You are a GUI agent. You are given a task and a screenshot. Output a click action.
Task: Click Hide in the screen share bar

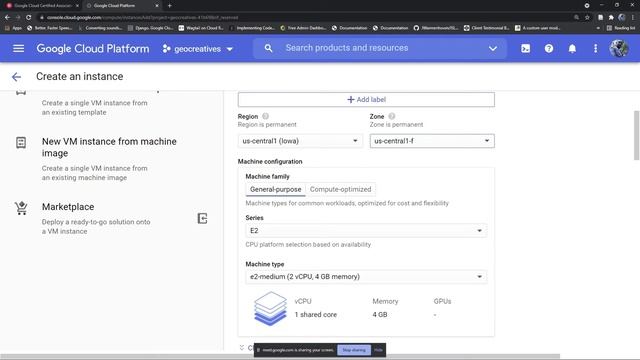378,350
